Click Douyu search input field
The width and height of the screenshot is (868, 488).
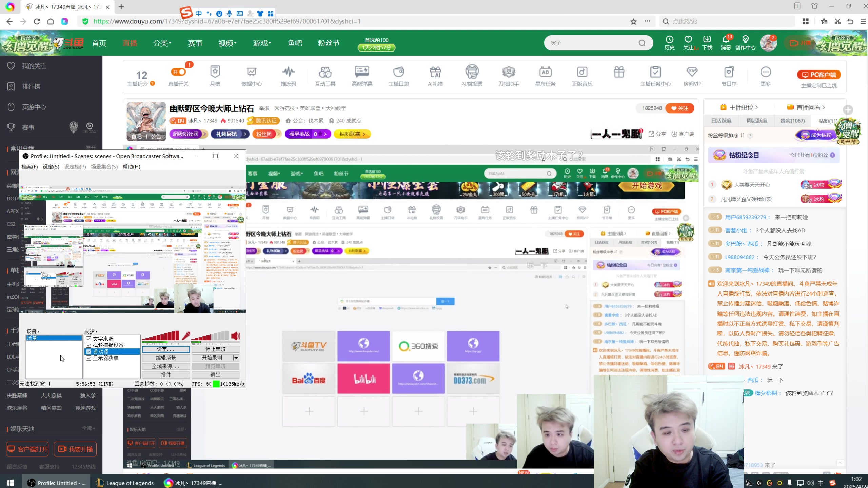(x=592, y=43)
